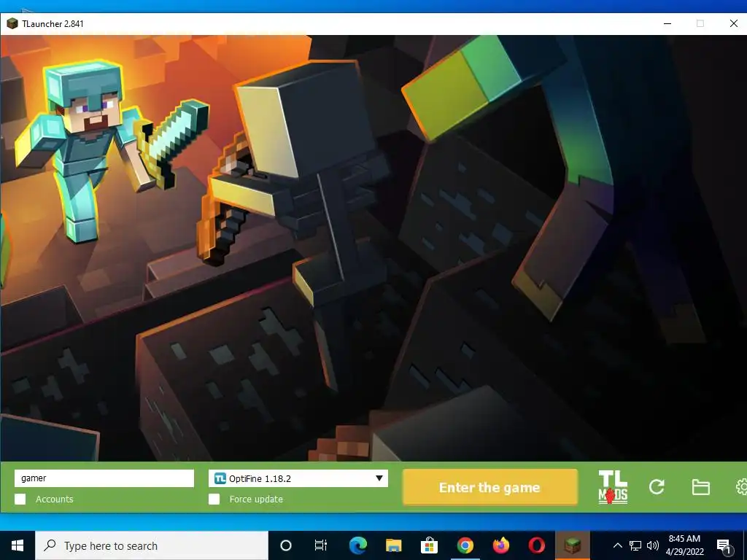Open the launcher settings gear
Screen dimensions: 747x560
tap(742, 486)
